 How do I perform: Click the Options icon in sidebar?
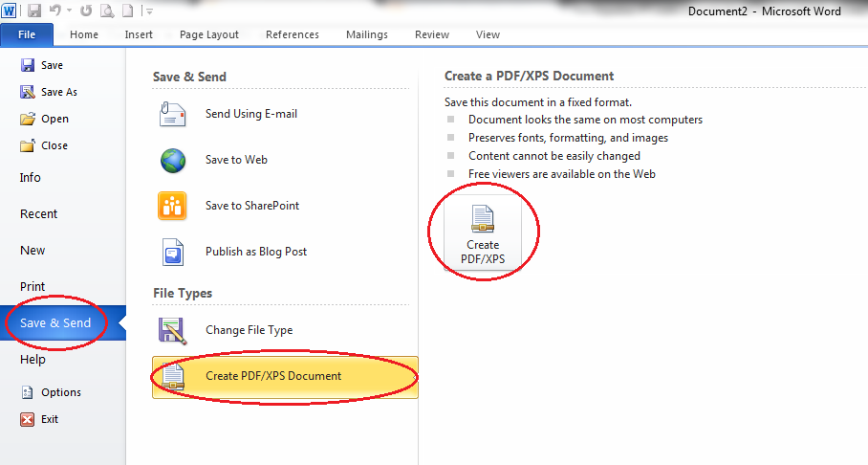pos(27,392)
